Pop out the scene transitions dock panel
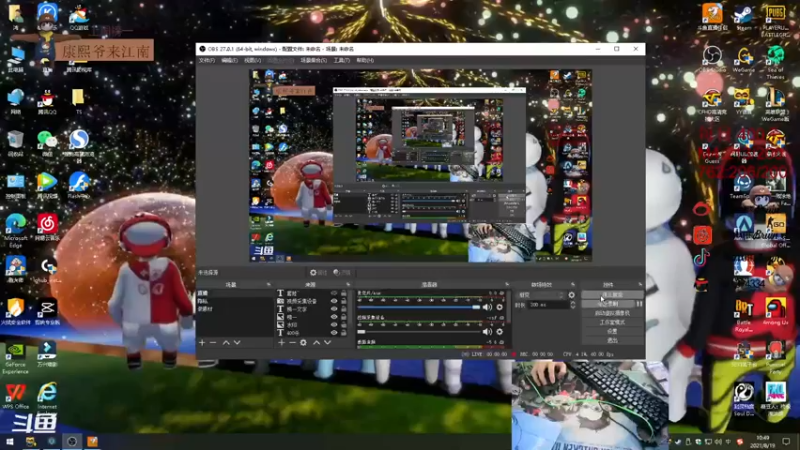The height and width of the screenshot is (450, 800). (572, 285)
